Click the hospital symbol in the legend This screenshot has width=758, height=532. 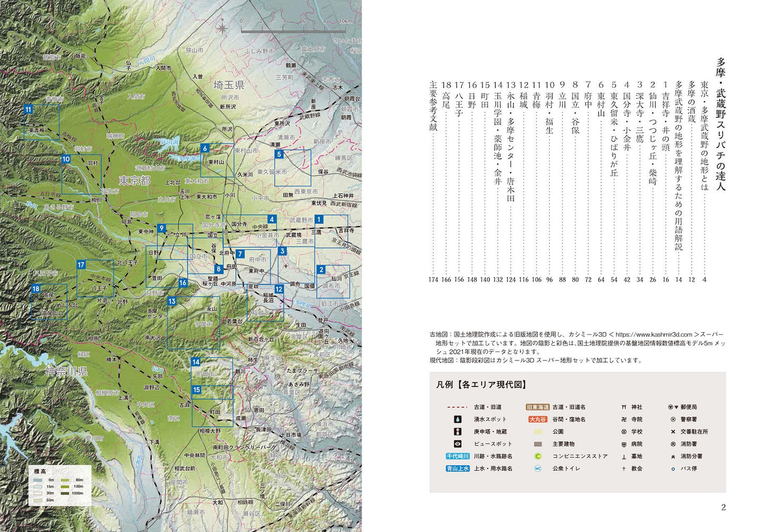point(624,444)
